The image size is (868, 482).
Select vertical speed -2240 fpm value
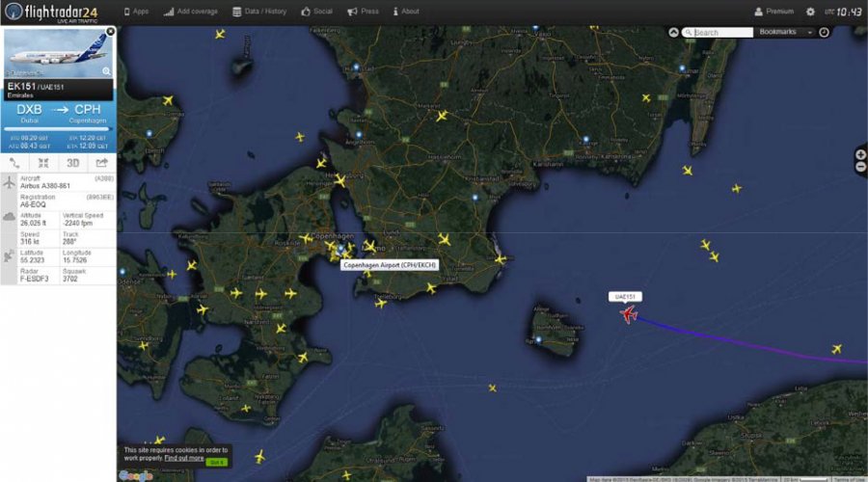click(77, 224)
